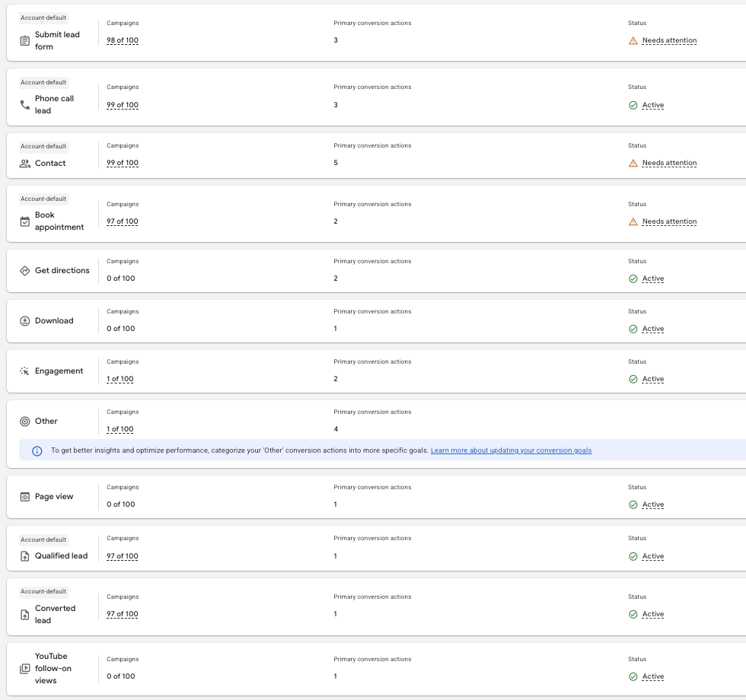Click the Phone call lead phone icon
This screenshot has width=746, height=700.
[24, 105]
